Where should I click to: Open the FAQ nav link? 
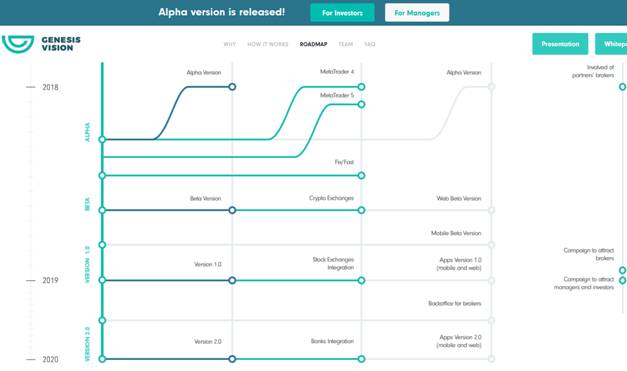[370, 44]
